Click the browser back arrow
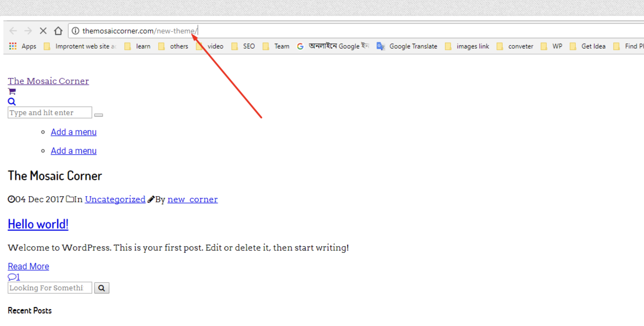This screenshot has width=644, height=326. [13, 31]
